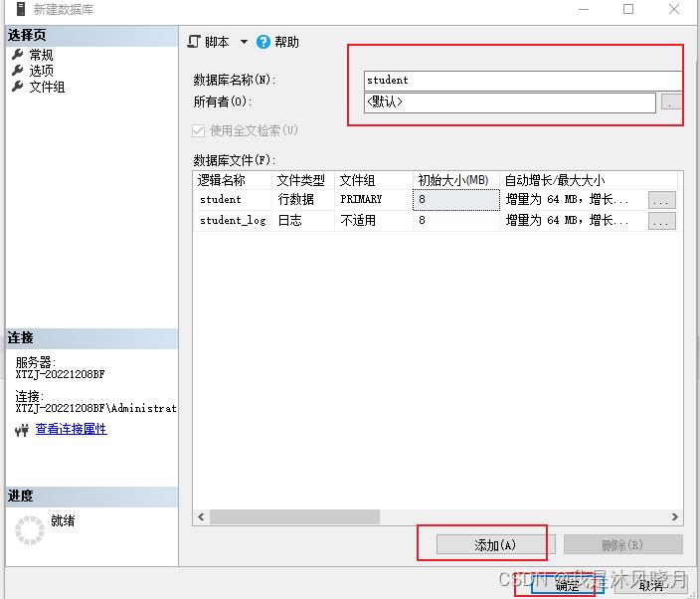Browse for owner with ellipsis button
Viewport: 700px width, 599px height.
point(671,101)
